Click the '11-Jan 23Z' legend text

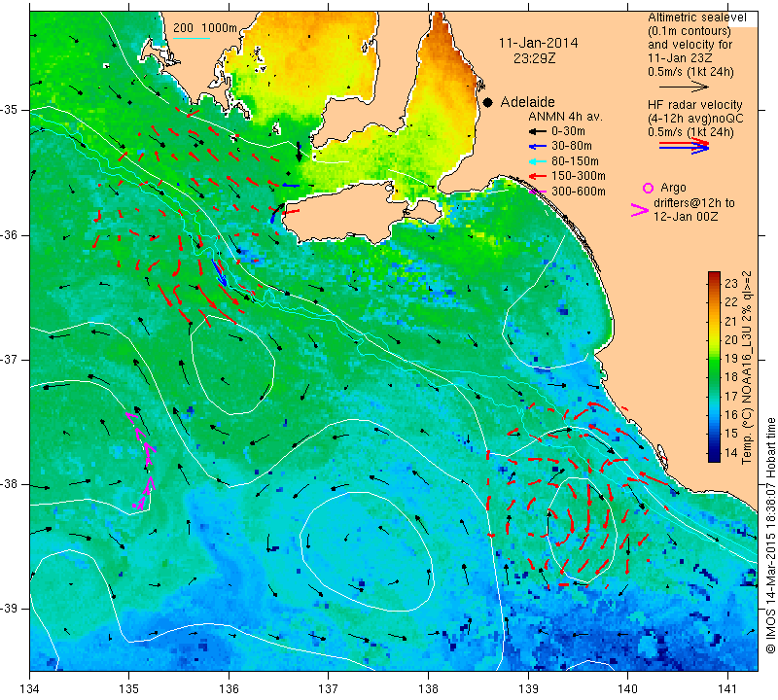click(680, 58)
